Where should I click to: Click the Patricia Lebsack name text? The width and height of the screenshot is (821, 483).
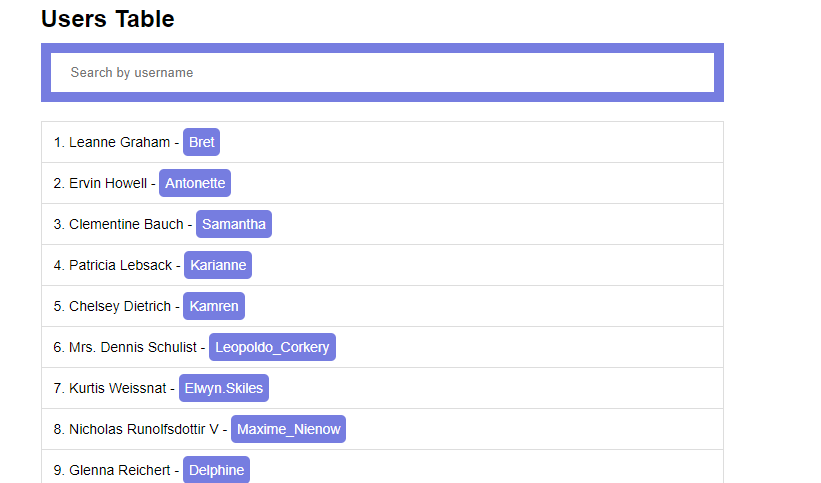point(120,265)
